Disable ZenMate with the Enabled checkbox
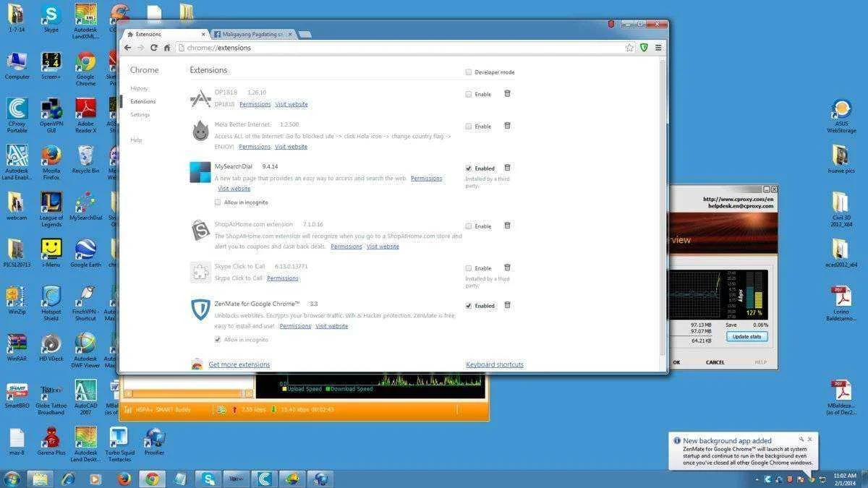The image size is (868, 488). [469, 305]
